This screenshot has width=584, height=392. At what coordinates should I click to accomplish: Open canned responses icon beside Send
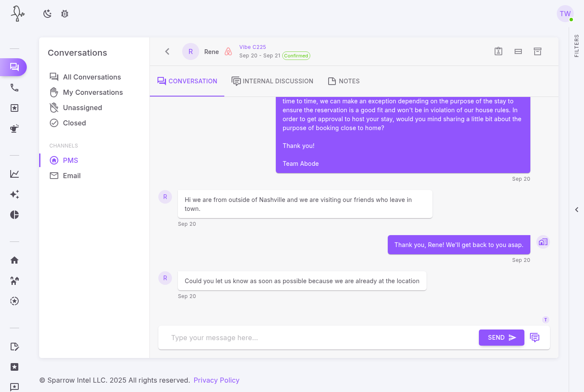(x=535, y=338)
